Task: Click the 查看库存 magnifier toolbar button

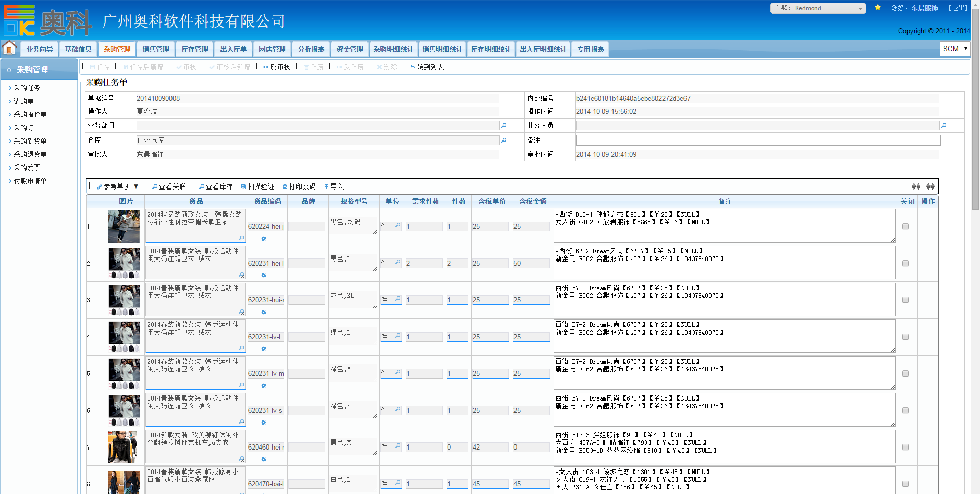Action: 216,186
